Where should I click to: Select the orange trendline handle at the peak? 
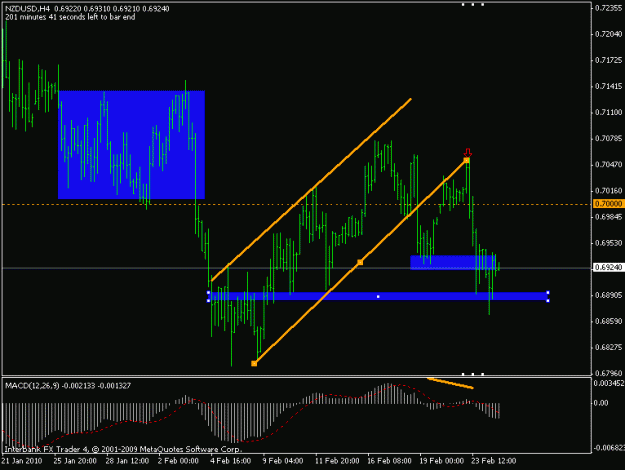pos(466,160)
